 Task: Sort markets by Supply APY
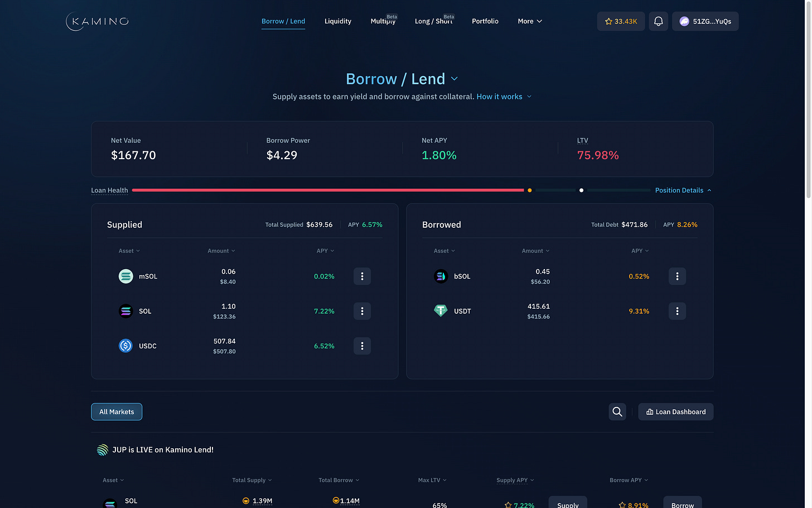click(x=515, y=480)
